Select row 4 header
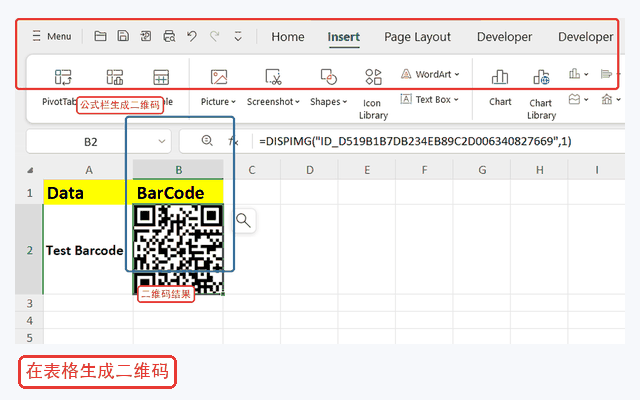This screenshot has width=640, height=400. [29, 320]
